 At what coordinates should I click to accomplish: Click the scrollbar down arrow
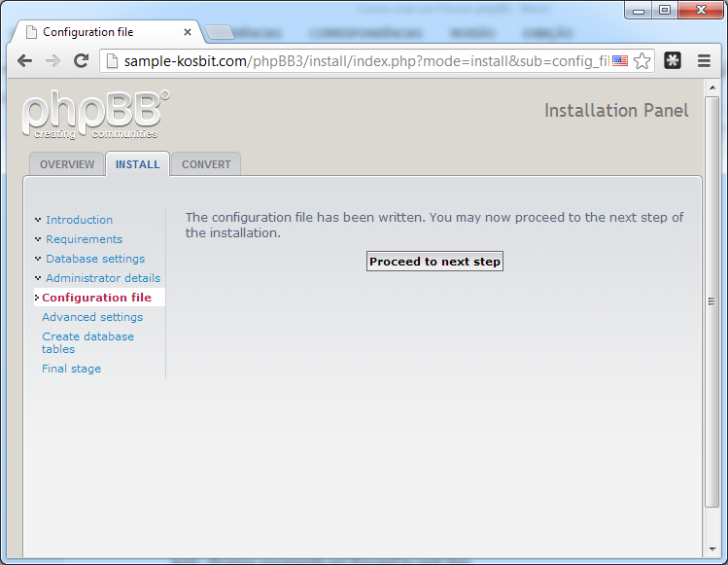pos(711,549)
